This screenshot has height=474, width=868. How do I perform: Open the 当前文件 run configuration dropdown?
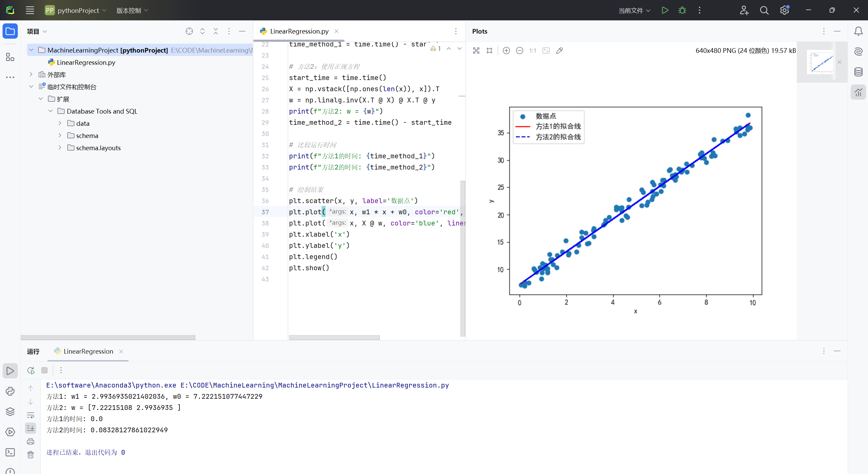click(634, 11)
